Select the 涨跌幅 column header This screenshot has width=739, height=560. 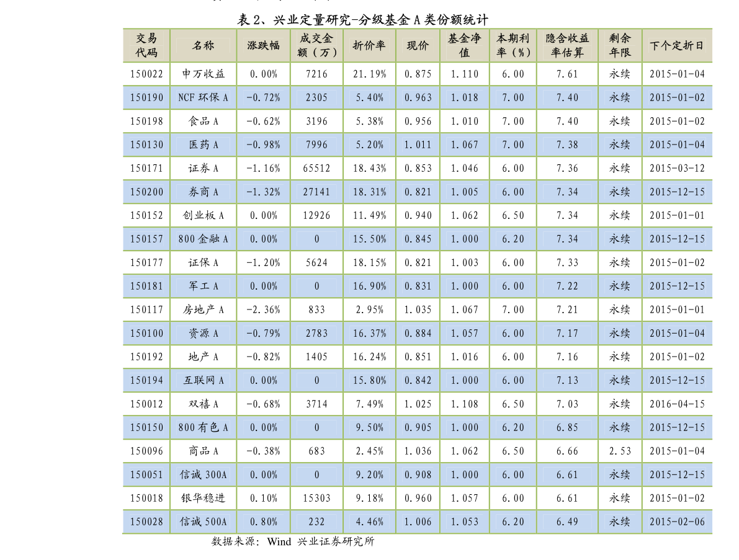click(263, 45)
